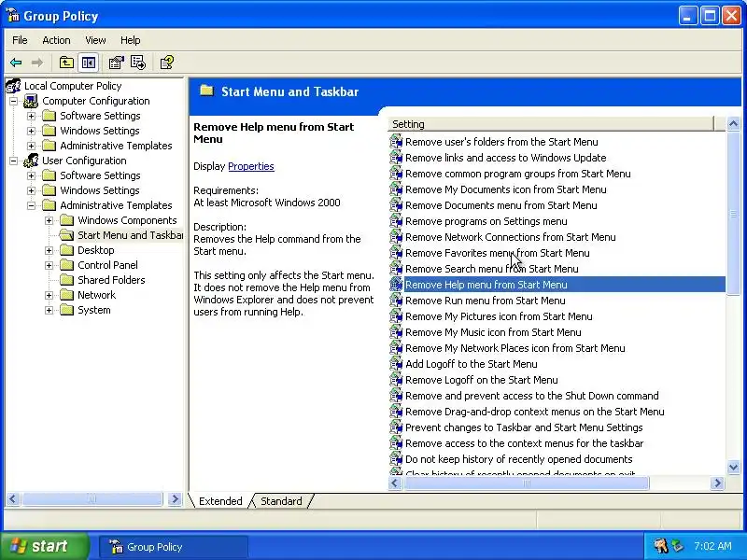Click icon beside Remove Help menu from Start Menu

(396, 285)
